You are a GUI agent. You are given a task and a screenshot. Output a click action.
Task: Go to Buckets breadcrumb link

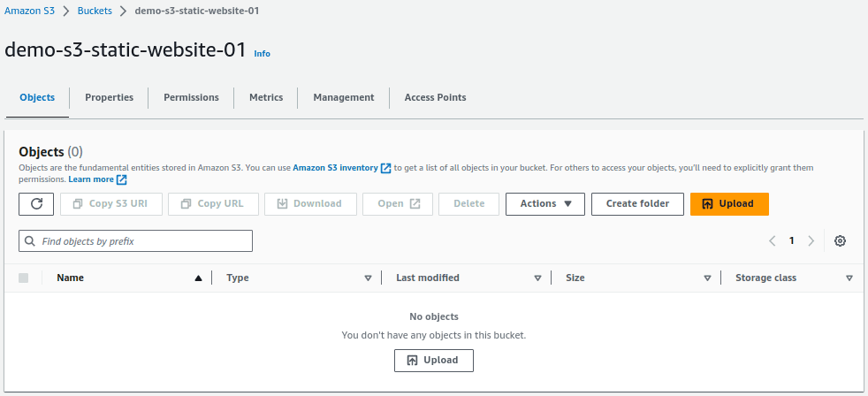95,11
